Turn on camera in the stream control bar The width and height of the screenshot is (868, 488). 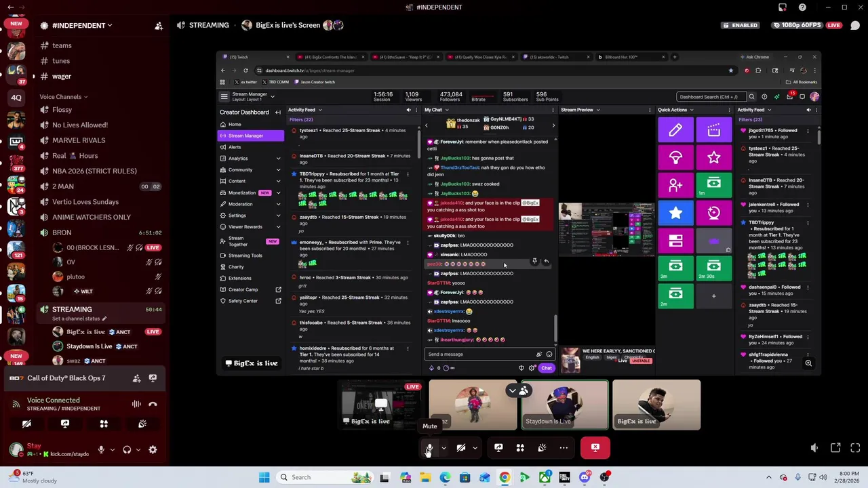pyautogui.click(x=460, y=447)
